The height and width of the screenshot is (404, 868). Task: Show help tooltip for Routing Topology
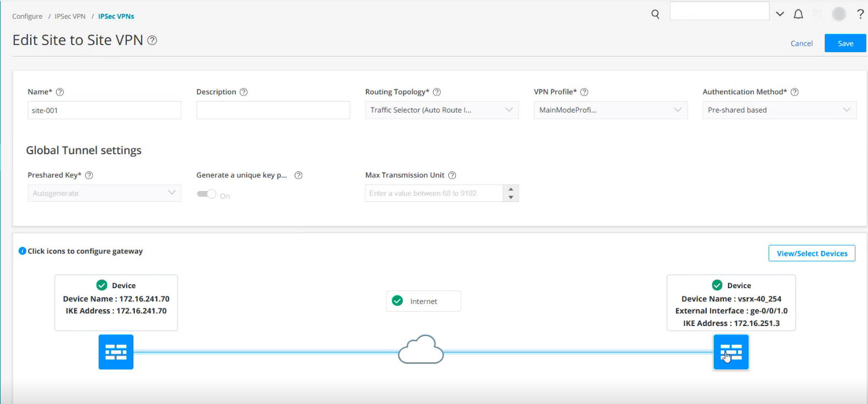click(x=437, y=92)
